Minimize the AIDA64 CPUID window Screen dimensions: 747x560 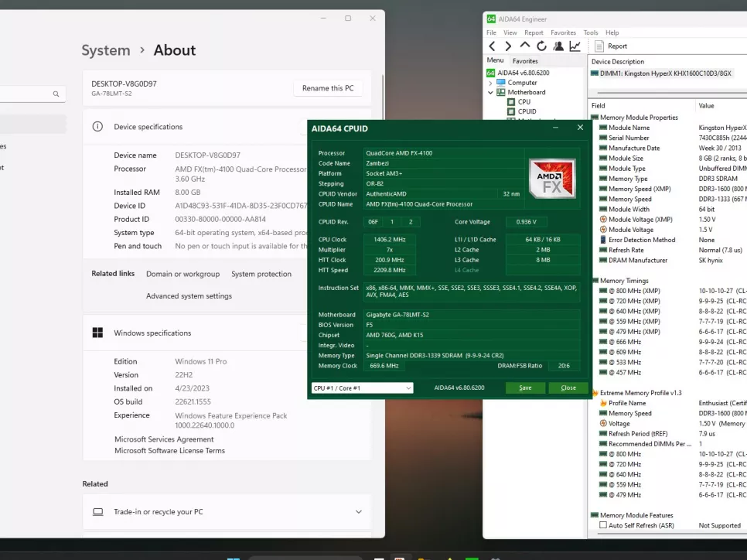point(555,128)
